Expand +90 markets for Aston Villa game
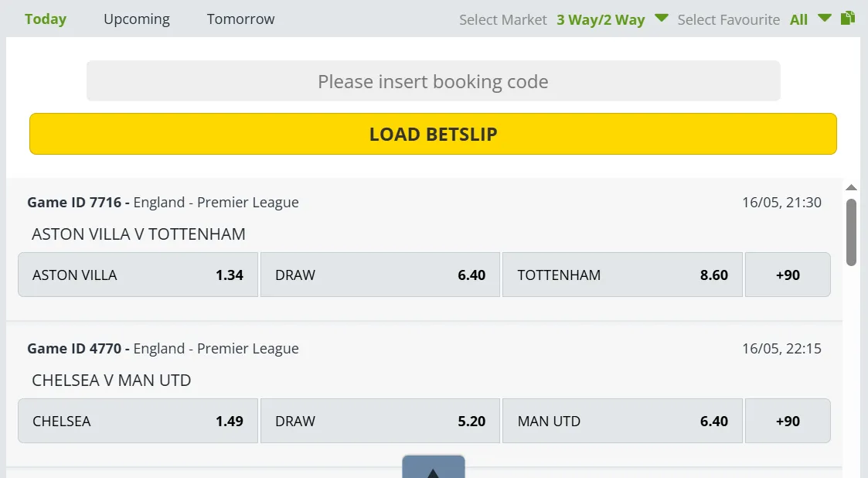 [788, 275]
